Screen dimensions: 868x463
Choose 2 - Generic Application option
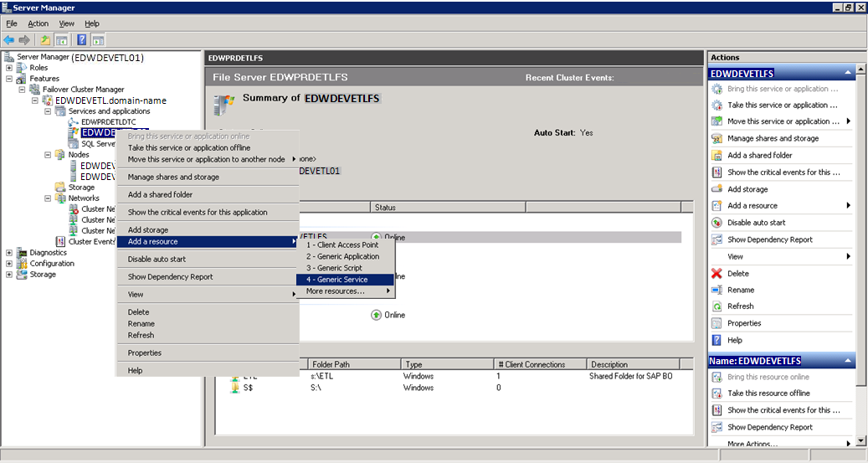[x=345, y=256]
